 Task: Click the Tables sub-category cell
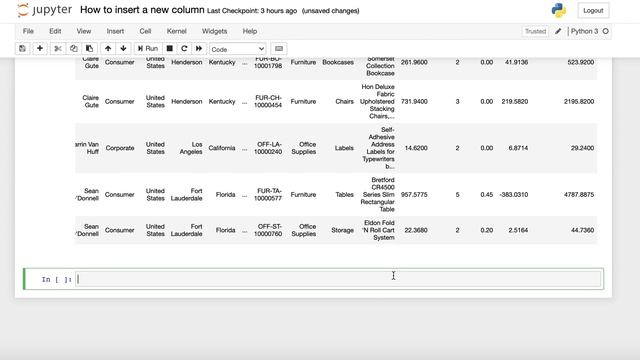point(344,194)
